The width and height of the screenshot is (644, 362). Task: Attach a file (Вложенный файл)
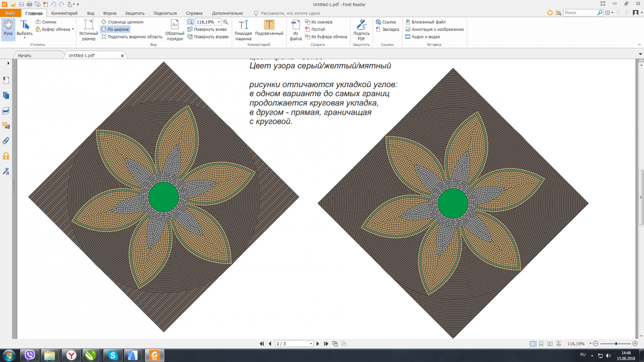(425, 22)
